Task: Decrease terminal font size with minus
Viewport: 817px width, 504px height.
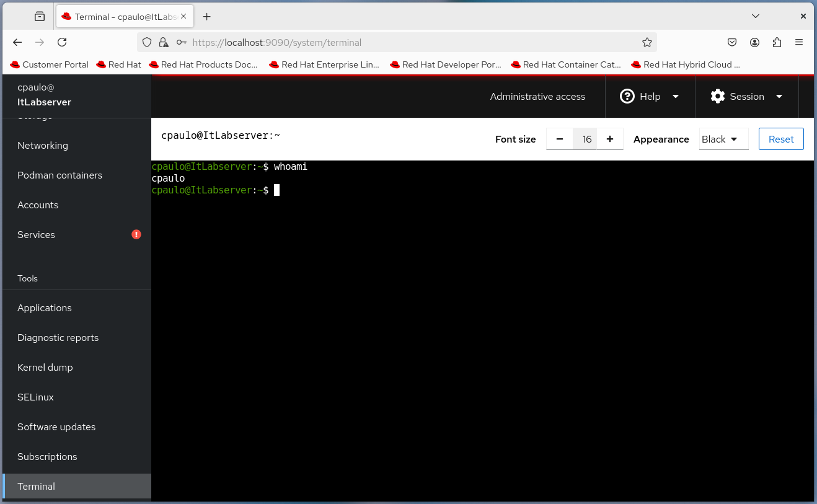Action: click(560, 139)
